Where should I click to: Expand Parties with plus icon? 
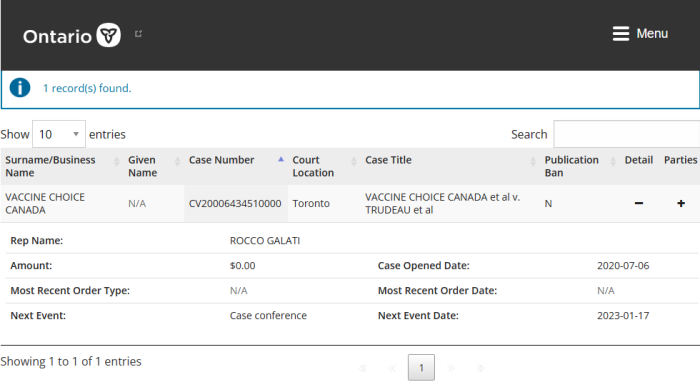[x=681, y=203]
